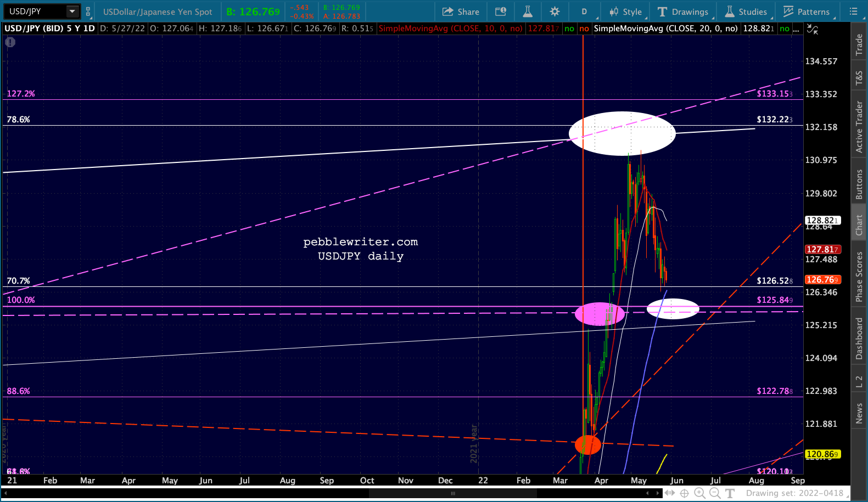Zoom out with the magnifier minus icon
868x502 pixels.
tap(715, 493)
